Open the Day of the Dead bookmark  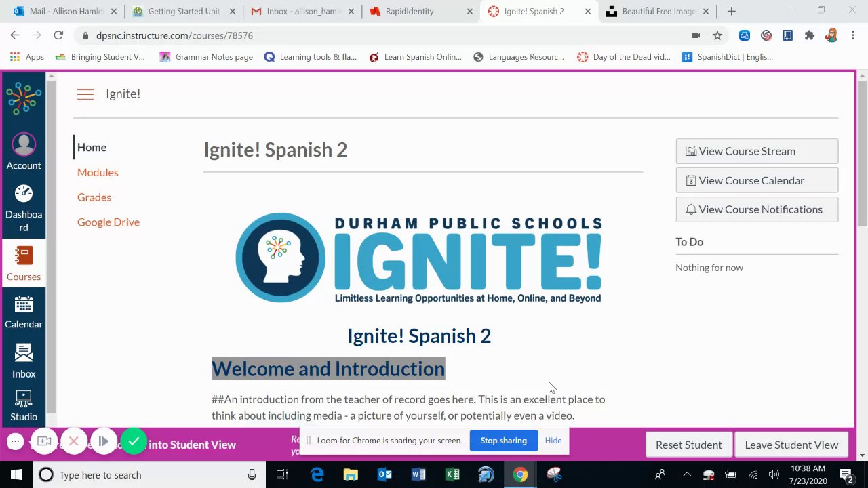click(x=624, y=57)
